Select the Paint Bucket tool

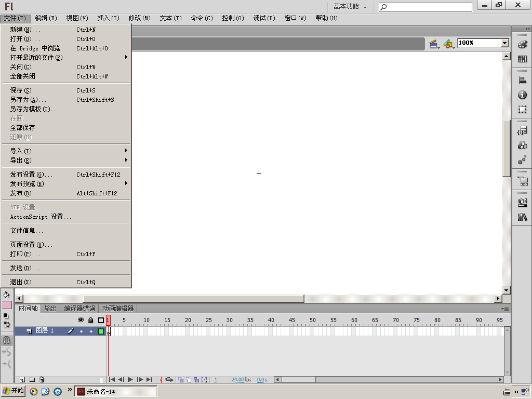click(6, 295)
